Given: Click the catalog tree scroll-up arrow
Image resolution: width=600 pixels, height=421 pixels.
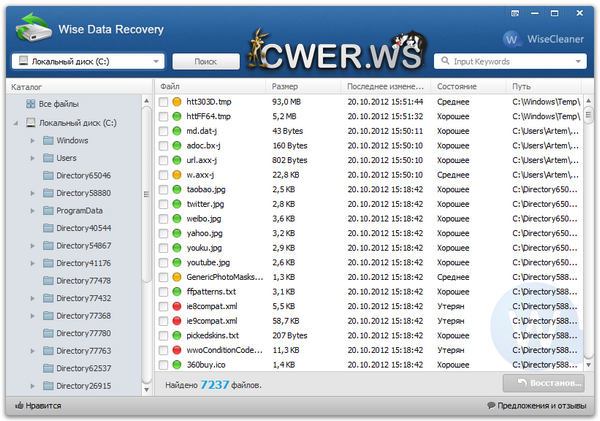Looking at the screenshot, I should [x=146, y=101].
